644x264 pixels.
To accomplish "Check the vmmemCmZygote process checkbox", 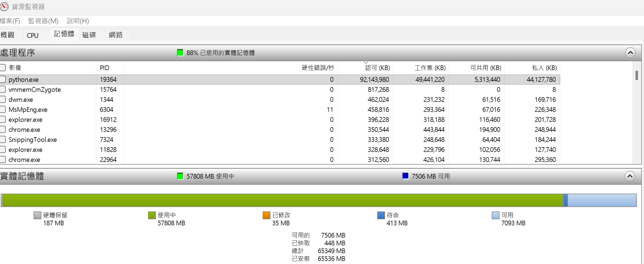I will point(3,89).
